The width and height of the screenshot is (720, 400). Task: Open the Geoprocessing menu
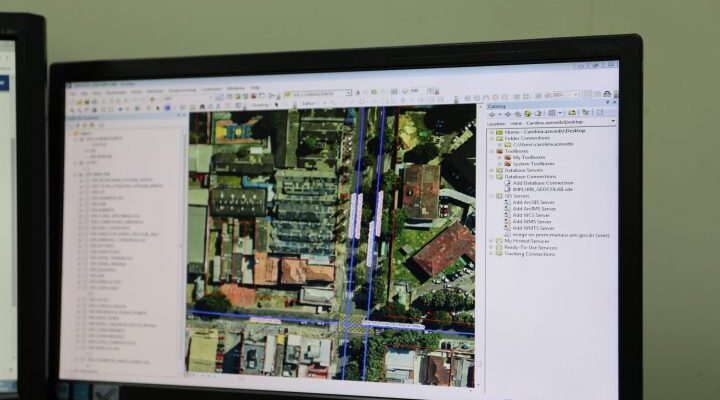(x=182, y=90)
